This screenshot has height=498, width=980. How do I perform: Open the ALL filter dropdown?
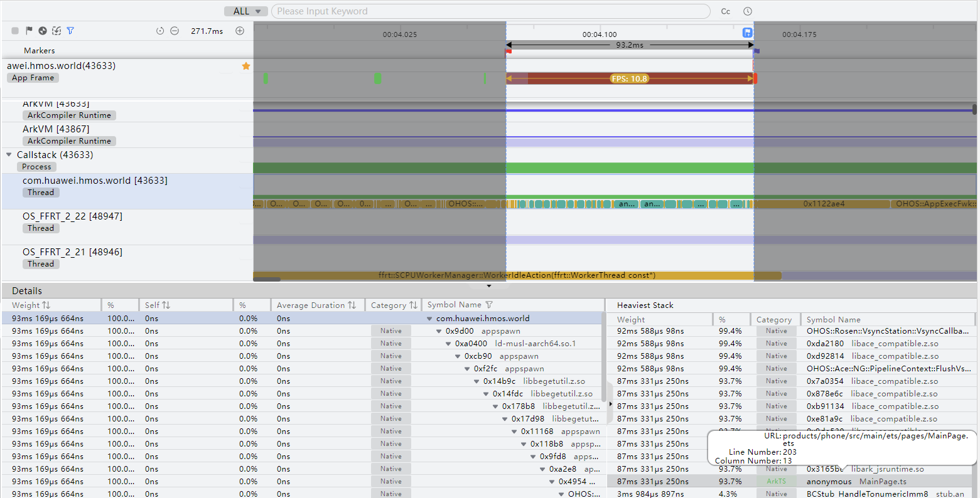coord(246,11)
